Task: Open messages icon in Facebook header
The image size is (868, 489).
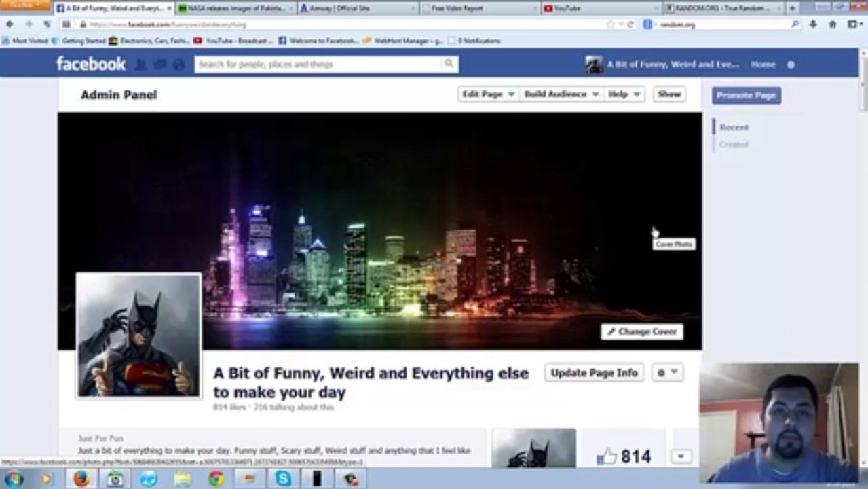Action: tap(159, 65)
